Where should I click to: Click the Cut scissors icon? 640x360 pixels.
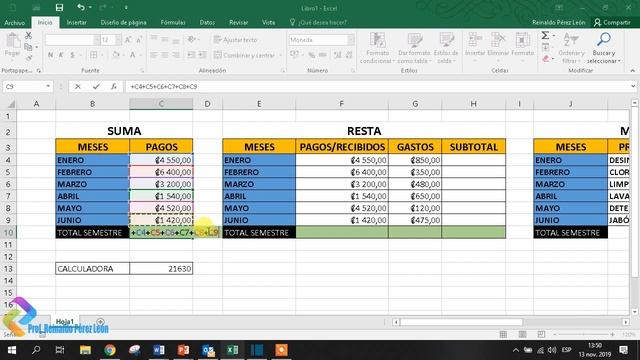click(28, 36)
